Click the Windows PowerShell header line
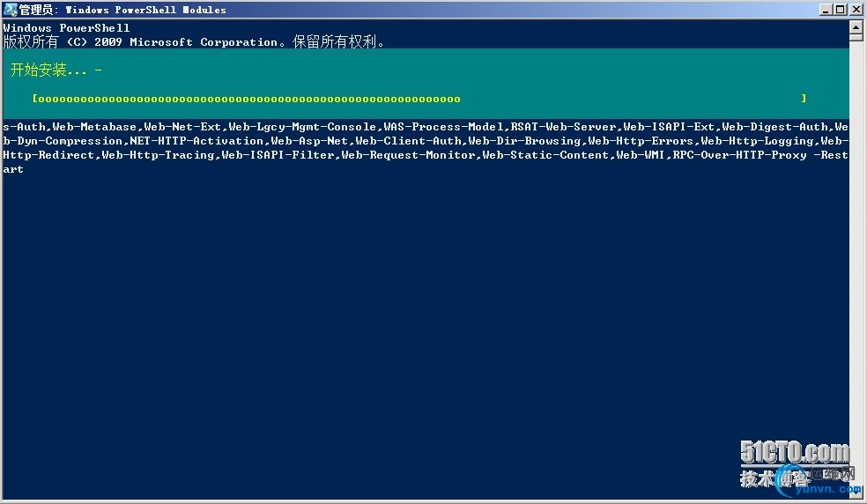 (x=66, y=28)
